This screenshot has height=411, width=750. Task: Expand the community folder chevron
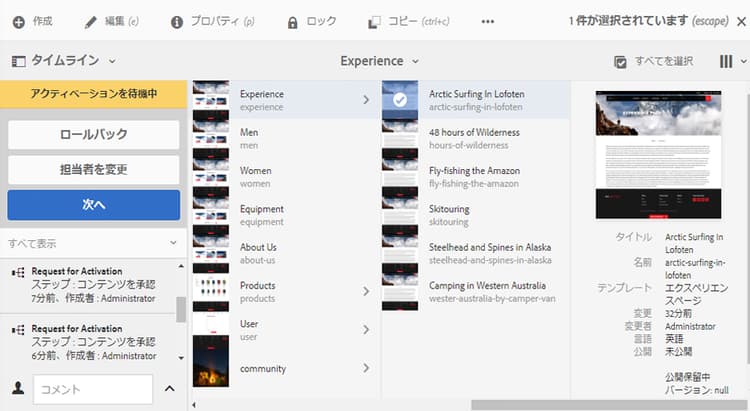[x=366, y=367]
